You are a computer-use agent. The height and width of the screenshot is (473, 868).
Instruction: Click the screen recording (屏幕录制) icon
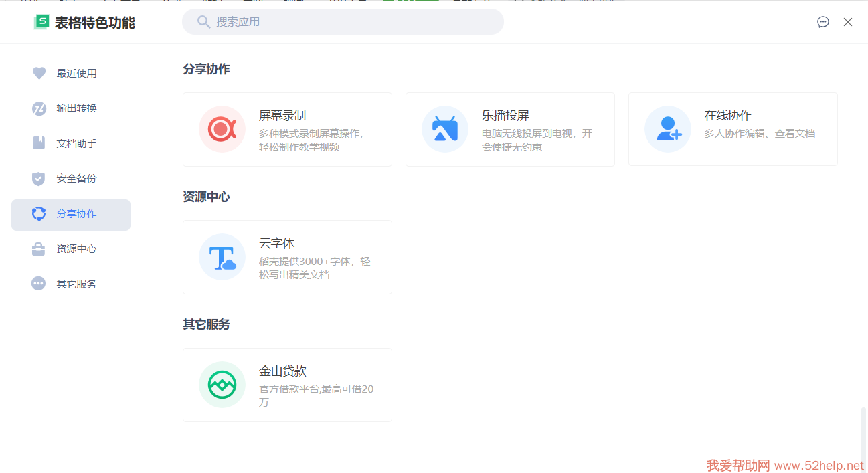coord(222,129)
